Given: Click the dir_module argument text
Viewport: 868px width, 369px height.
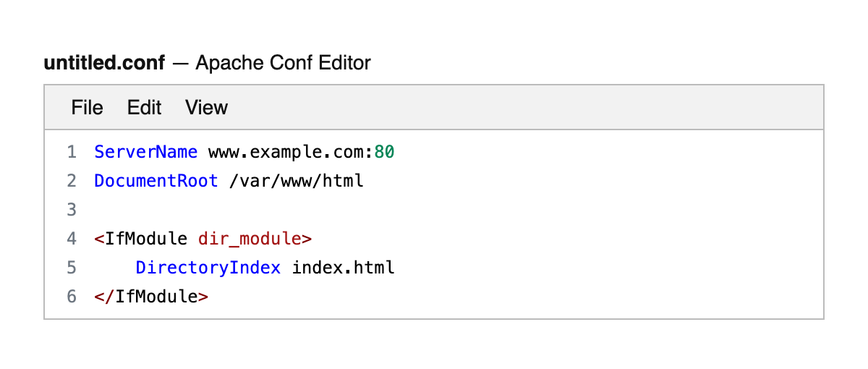Looking at the screenshot, I should click(x=250, y=239).
